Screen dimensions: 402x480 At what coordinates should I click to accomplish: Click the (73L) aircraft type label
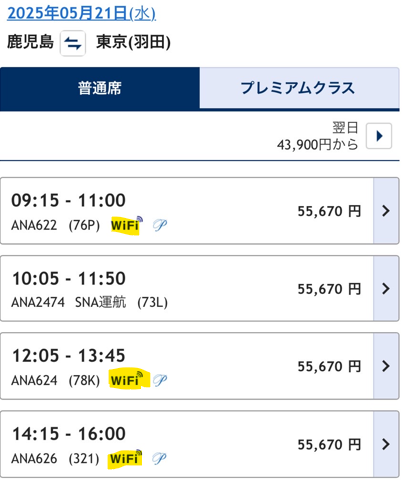[x=153, y=303]
